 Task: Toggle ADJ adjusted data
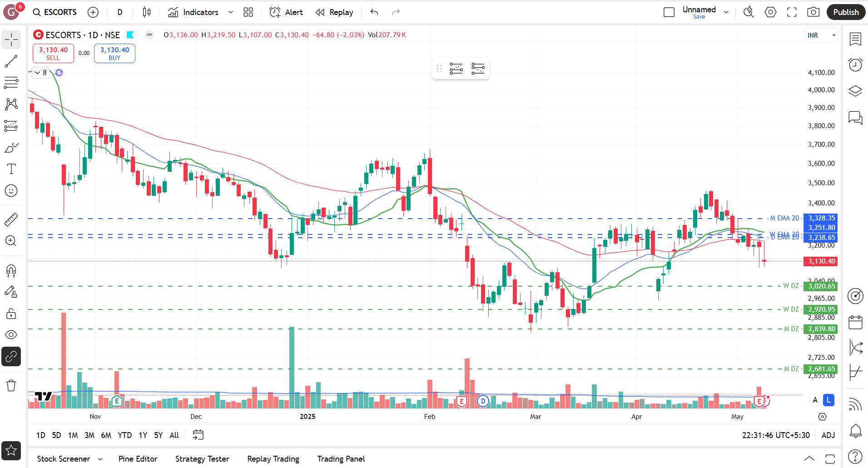click(828, 435)
